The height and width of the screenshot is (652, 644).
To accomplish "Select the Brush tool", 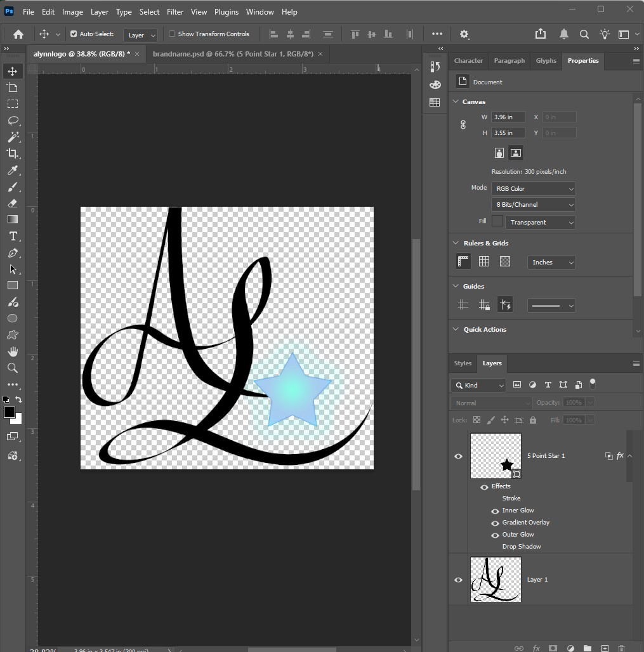I will (12, 186).
